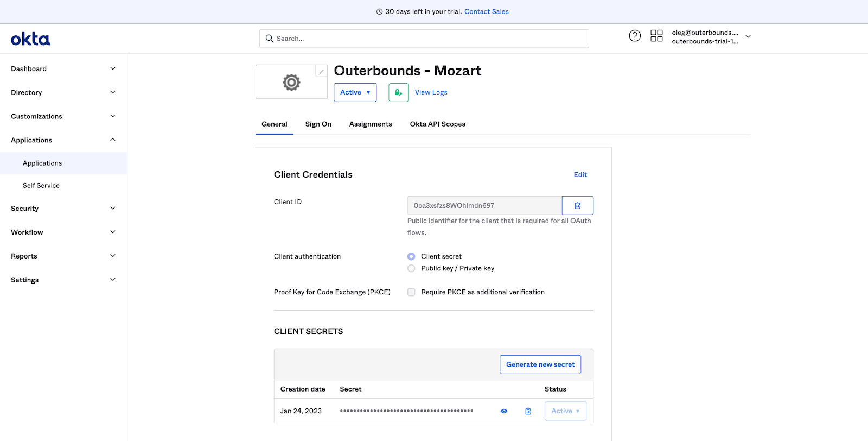
Task: Open the account menu chevron
Action: (x=748, y=36)
